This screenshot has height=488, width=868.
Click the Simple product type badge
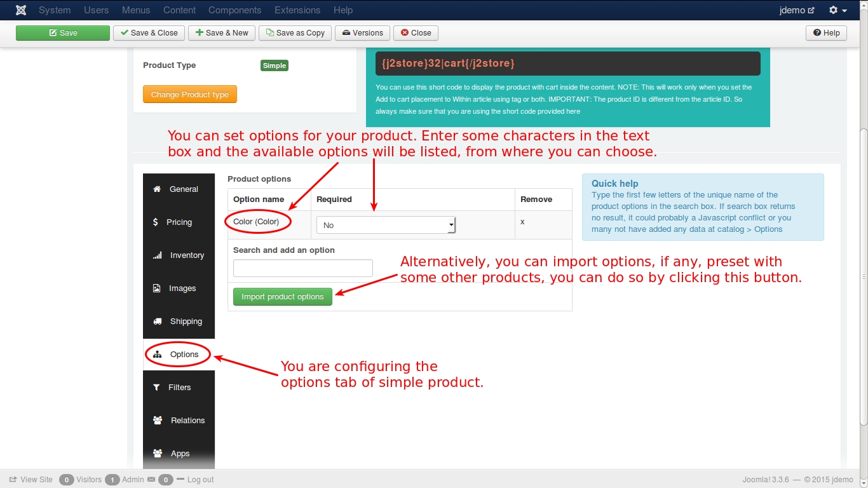pyautogui.click(x=275, y=65)
